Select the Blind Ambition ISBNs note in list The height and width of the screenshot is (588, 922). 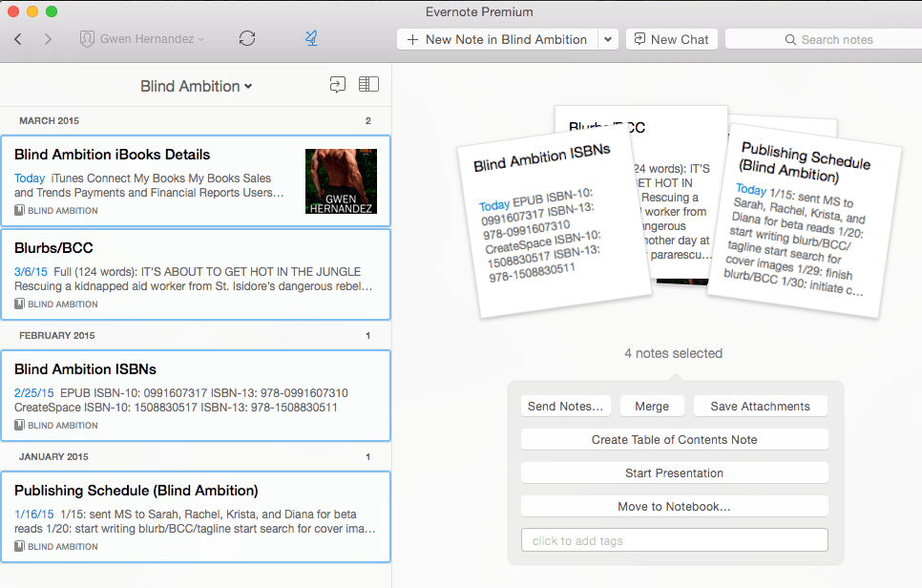pos(196,396)
